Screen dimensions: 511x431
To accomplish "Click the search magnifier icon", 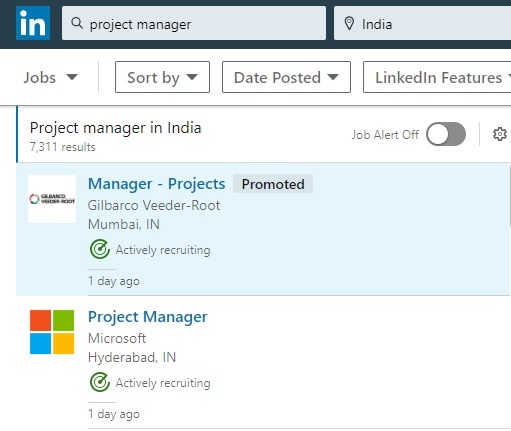I will tap(77, 23).
